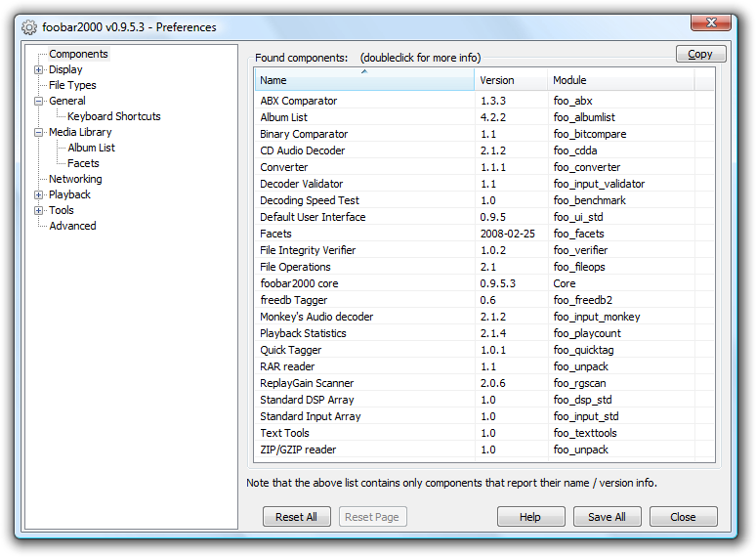This screenshot has height=557, width=756.
Task: Collapse the General tree node
Action: coord(39,101)
